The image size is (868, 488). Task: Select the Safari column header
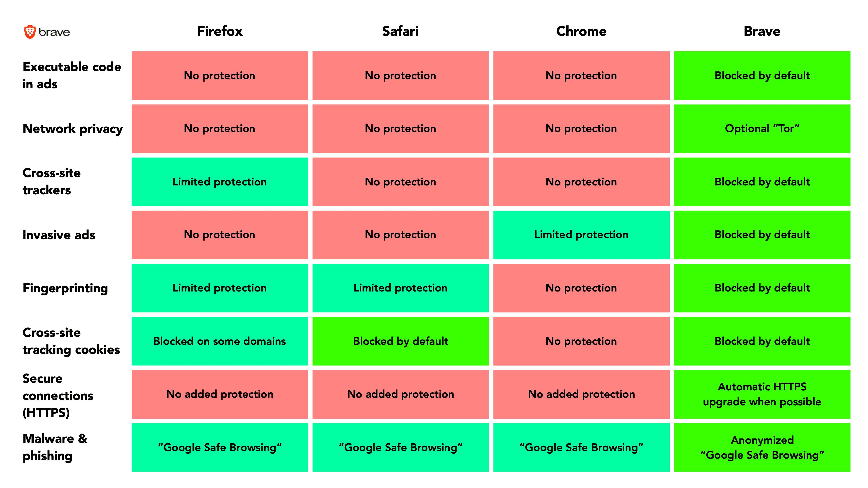click(400, 31)
